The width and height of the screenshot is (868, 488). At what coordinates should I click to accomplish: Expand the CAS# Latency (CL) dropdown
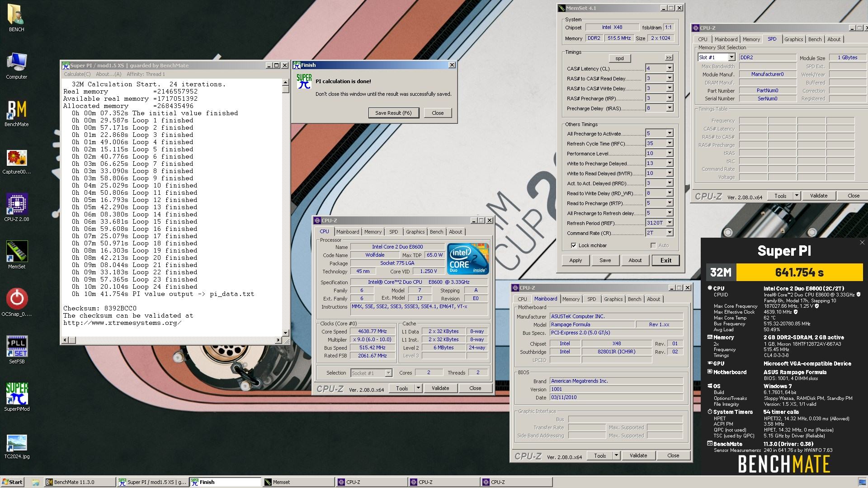click(x=670, y=68)
